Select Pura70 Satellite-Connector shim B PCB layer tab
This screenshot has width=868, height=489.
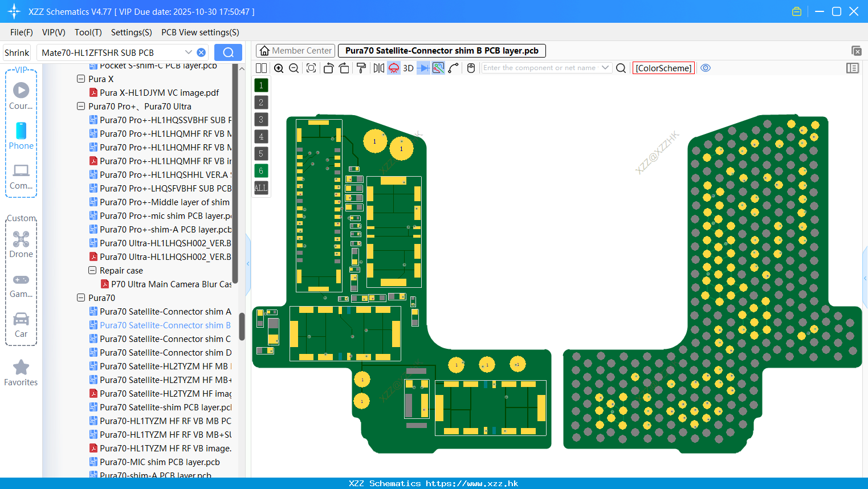pyautogui.click(x=442, y=51)
